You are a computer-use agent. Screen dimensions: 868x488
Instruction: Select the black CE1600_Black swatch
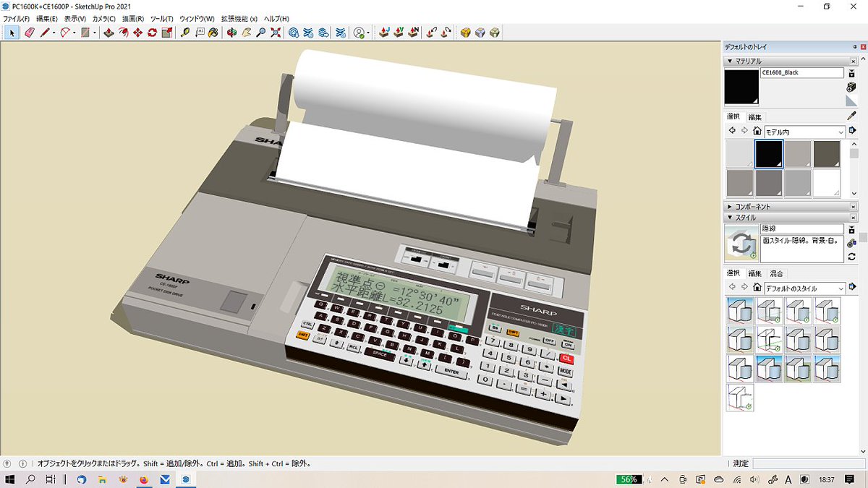(768, 154)
